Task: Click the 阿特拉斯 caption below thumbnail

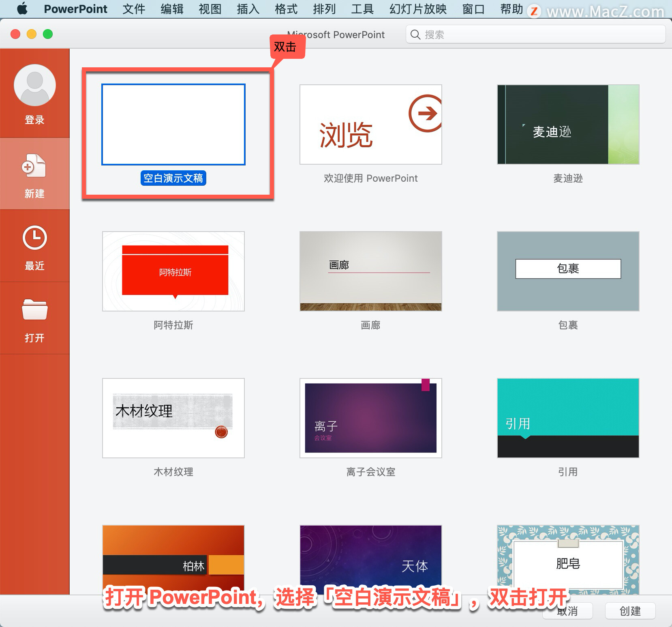Action: click(173, 325)
